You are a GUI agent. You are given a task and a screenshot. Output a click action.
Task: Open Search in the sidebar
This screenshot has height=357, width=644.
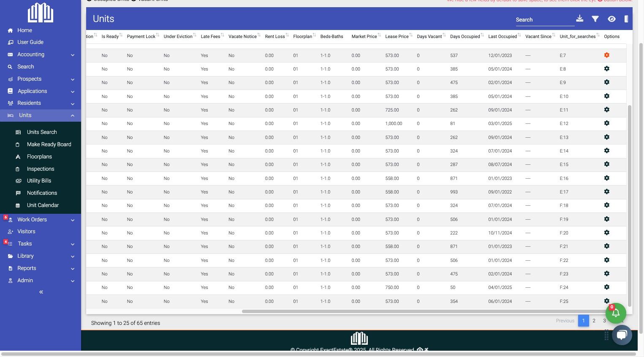coord(25,67)
